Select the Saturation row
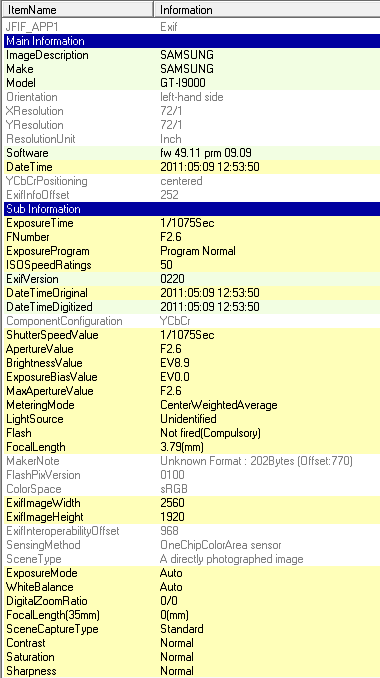 [x=192, y=657]
